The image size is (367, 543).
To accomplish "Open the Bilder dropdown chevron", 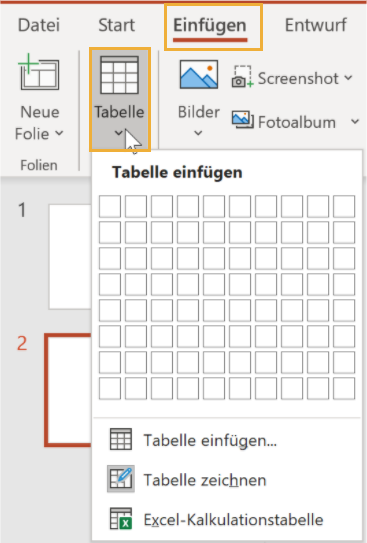I will pos(198,133).
